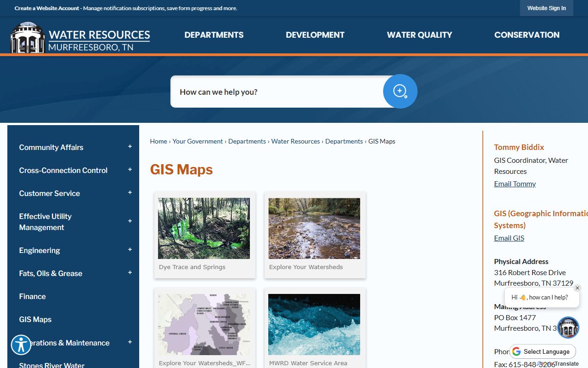Open the Select Language dropdown
The width and height of the screenshot is (588, 368).
click(543, 351)
